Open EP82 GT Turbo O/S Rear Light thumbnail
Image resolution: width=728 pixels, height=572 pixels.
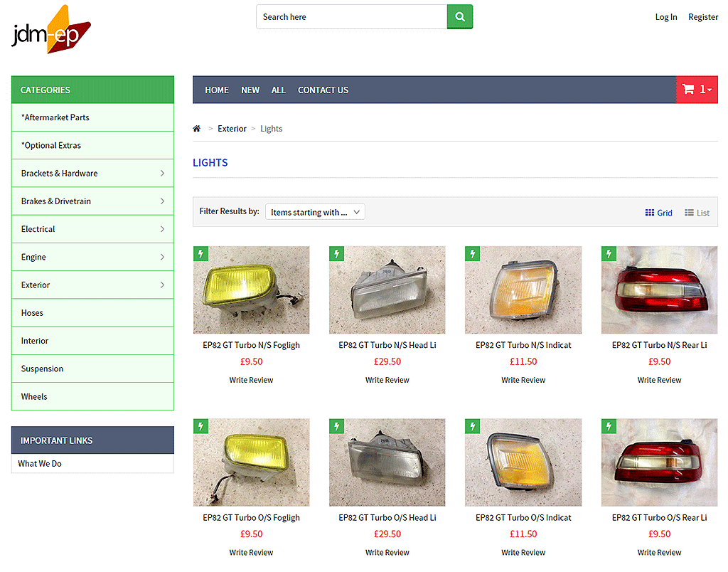point(659,462)
